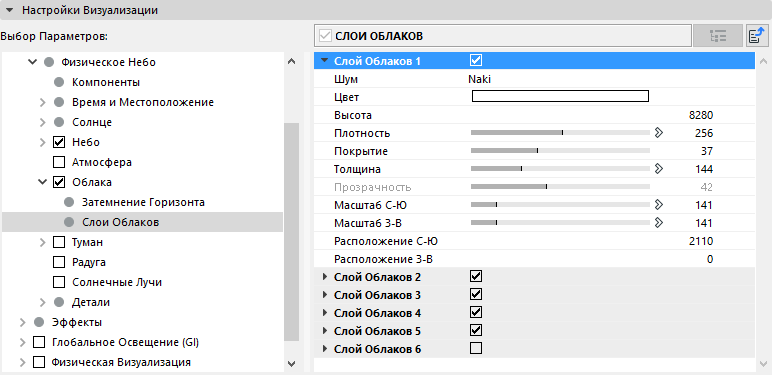
Task: Select Компоненты in the parameter tree
Action: (x=105, y=82)
